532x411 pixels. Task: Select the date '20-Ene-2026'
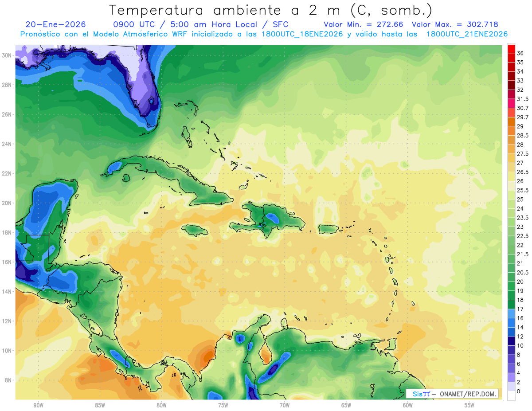(56, 25)
